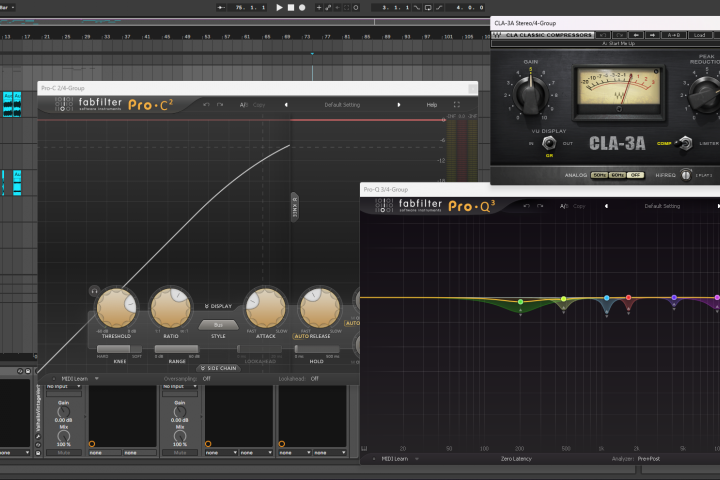Open the Analyzer Pre+Post menu in Pro-Q 3

(648, 458)
